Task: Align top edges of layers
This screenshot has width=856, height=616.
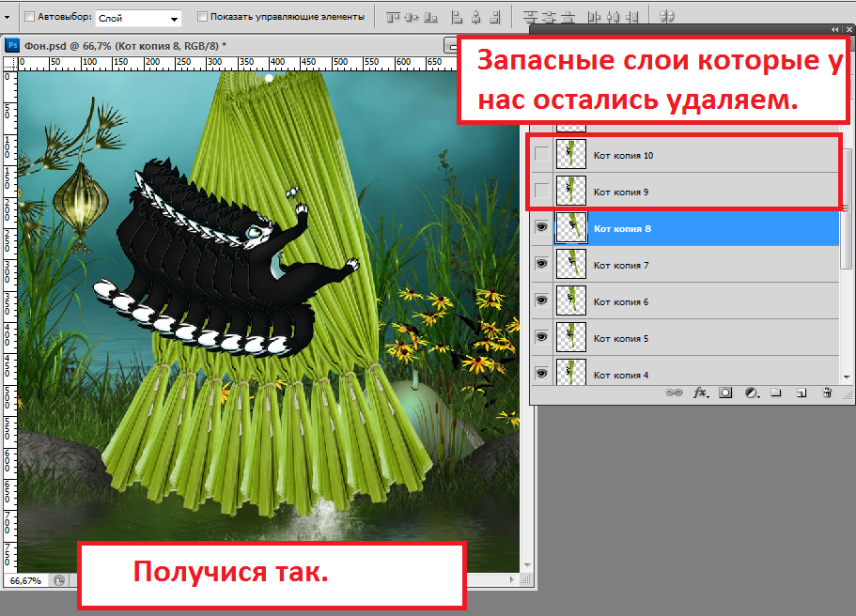Action: (x=393, y=18)
